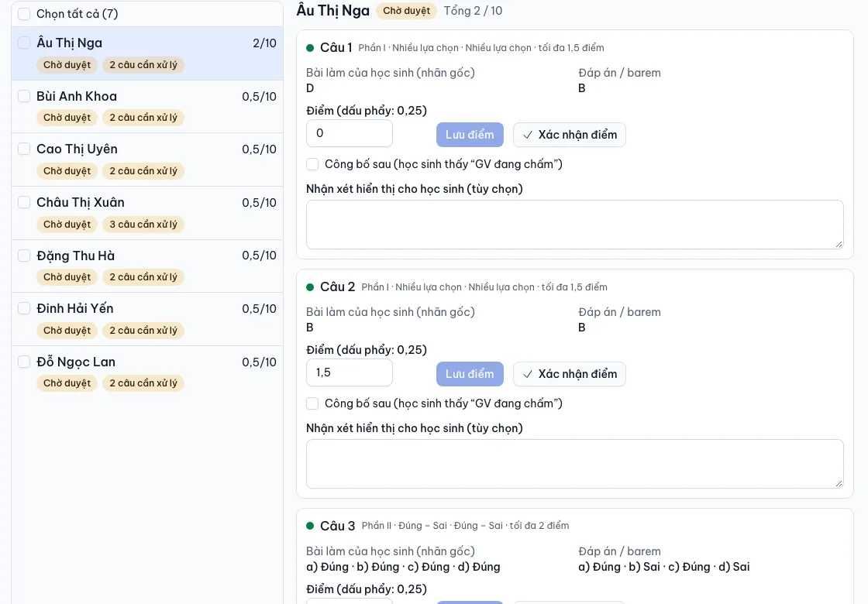Viewport: 868px width, 604px height.
Task: Open Cao Thị Uyên's submission from the list
Action: coord(147,160)
